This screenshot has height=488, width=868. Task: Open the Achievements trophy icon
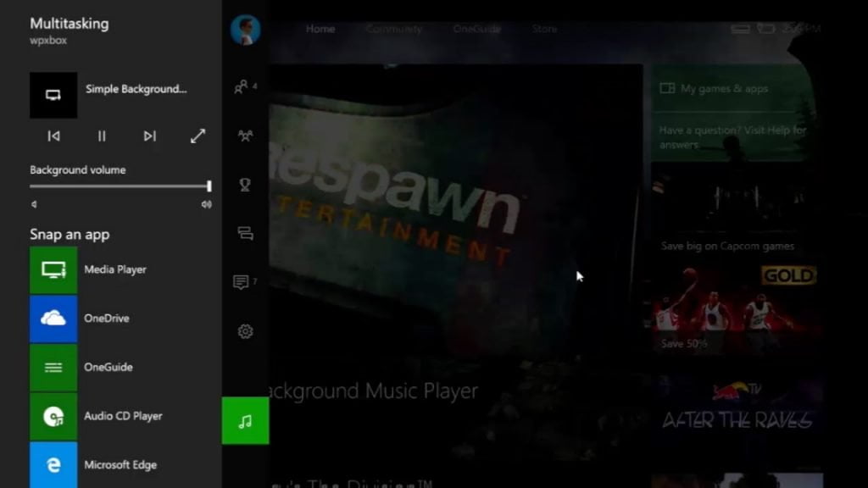[245, 184]
